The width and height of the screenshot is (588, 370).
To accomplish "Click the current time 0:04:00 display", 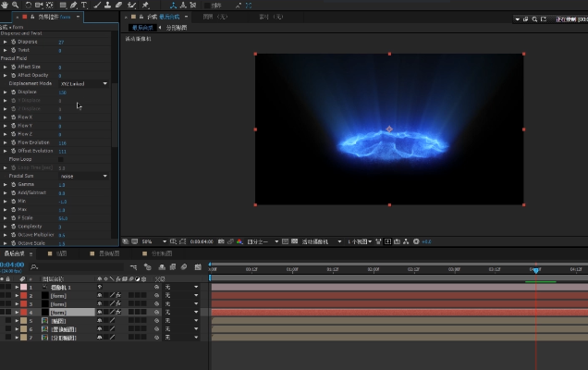I will pyautogui.click(x=13, y=265).
